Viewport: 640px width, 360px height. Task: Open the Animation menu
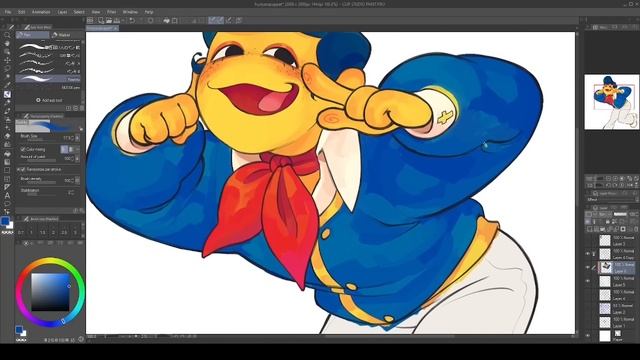coord(41,12)
